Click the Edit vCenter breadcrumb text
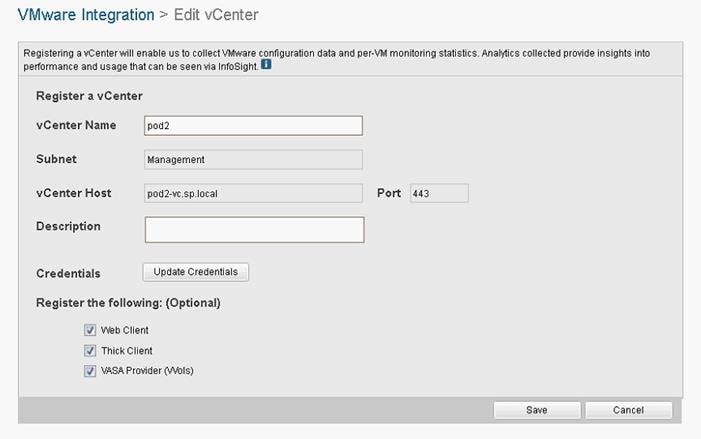The image size is (701, 439). 216,15
